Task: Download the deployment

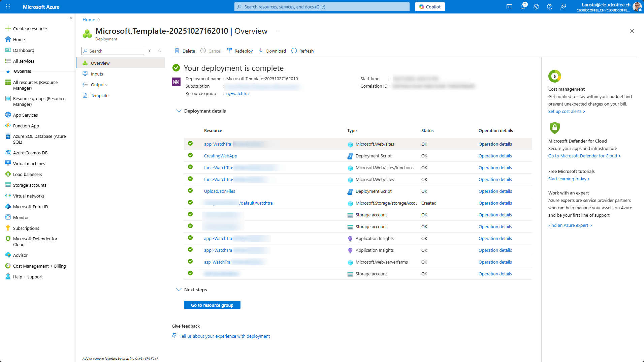Action: click(x=272, y=51)
